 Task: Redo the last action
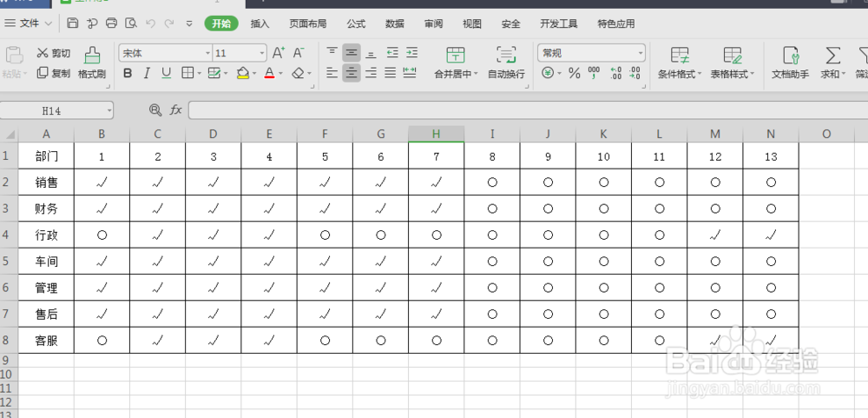(x=169, y=23)
